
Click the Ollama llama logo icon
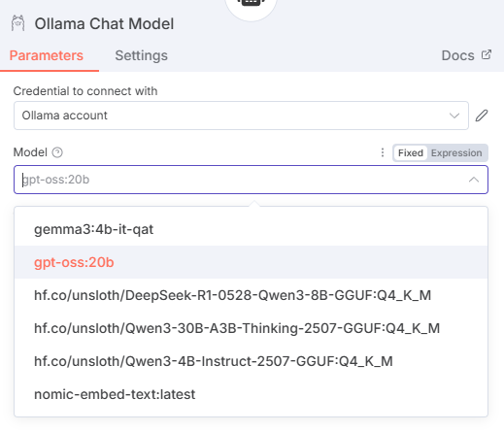tap(17, 23)
